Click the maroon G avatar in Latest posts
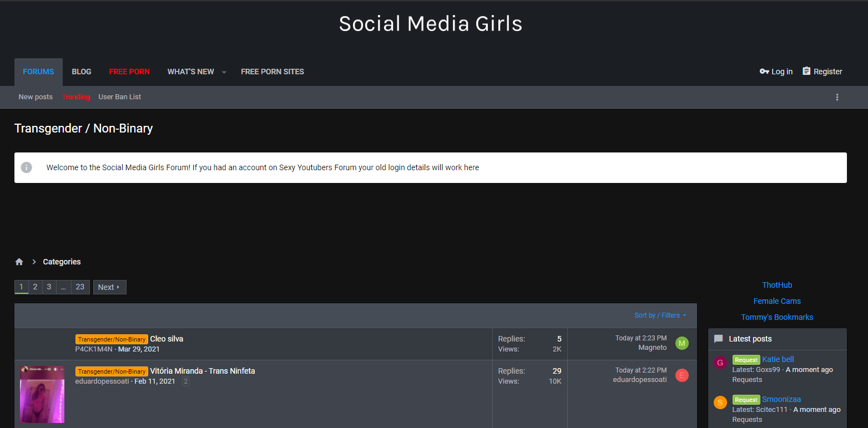Image resolution: width=868 pixels, height=428 pixels. pos(720,363)
